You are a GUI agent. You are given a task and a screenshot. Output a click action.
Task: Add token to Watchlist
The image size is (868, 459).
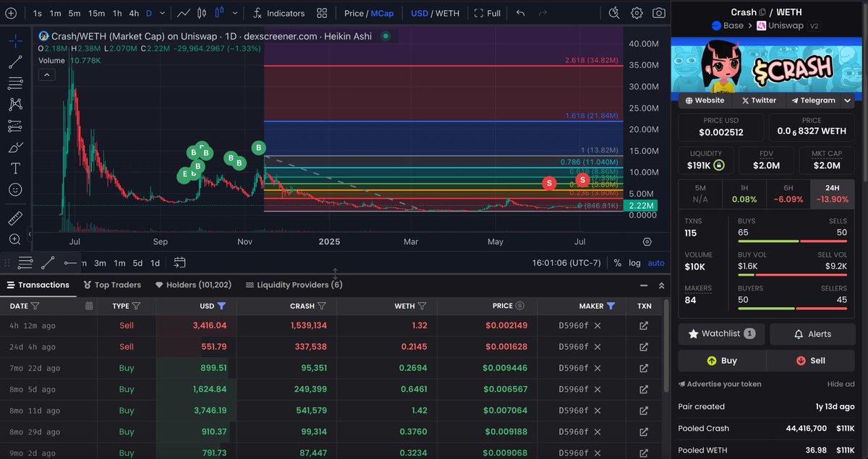[x=721, y=334]
